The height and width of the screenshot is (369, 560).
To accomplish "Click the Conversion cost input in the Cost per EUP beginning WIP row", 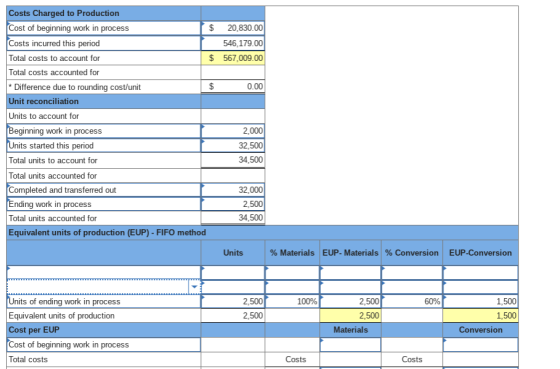I will tap(480, 345).
